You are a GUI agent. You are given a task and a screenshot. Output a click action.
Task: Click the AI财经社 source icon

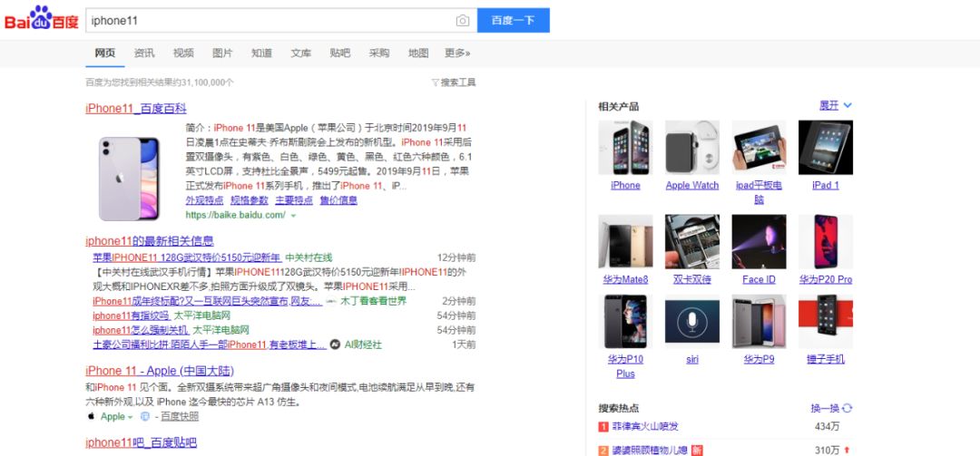click(x=335, y=344)
